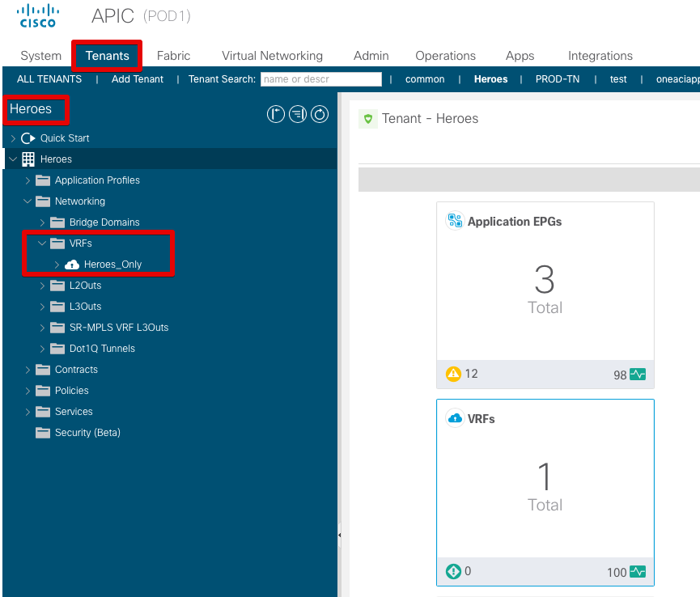Expand the Heroes_Only VRF chevron
The width and height of the screenshot is (700, 597).
pos(57,265)
